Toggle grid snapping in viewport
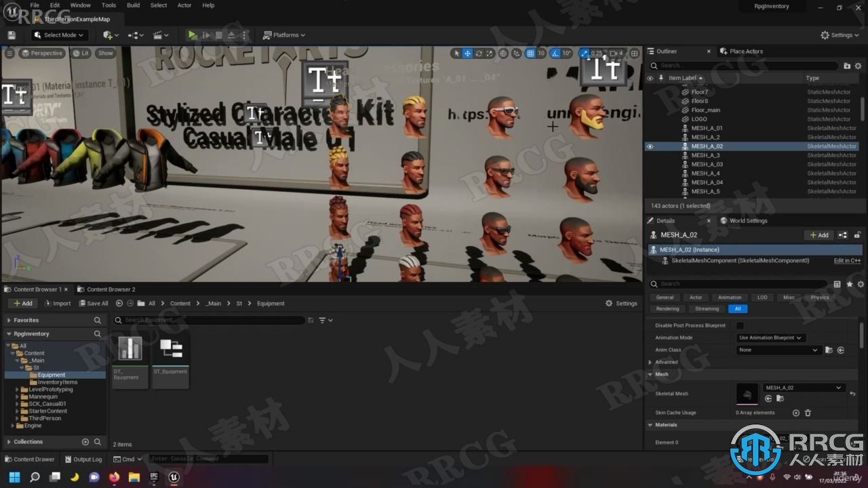The height and width of the screenshot is (488, 868). point(530,53)
